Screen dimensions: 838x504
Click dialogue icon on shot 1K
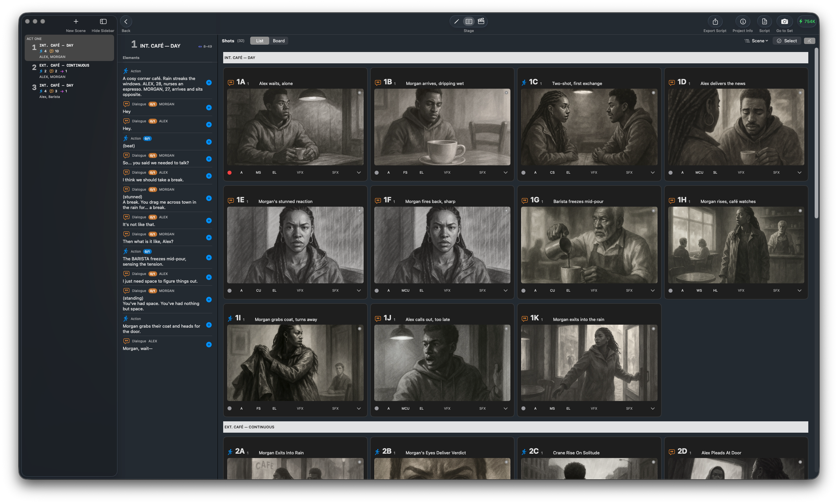[525, 319]
